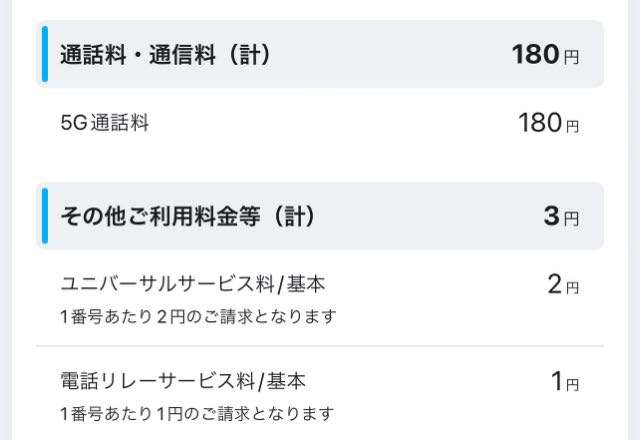Click the 3円 total in その他ご利用料金等 header

tap(561, 216)
